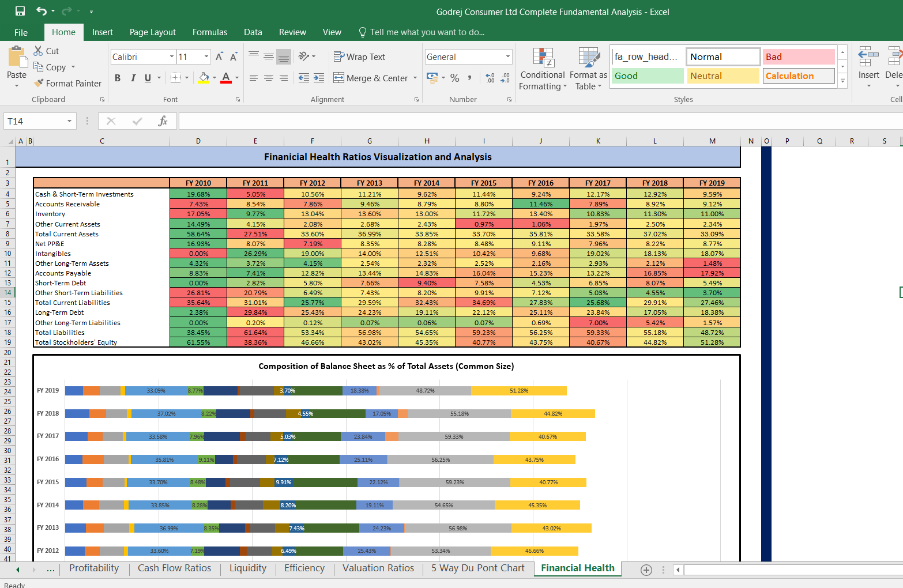This screenshot has width=903, height=588.
Task: Toggle Underline formatting
Action: point(148,78)
